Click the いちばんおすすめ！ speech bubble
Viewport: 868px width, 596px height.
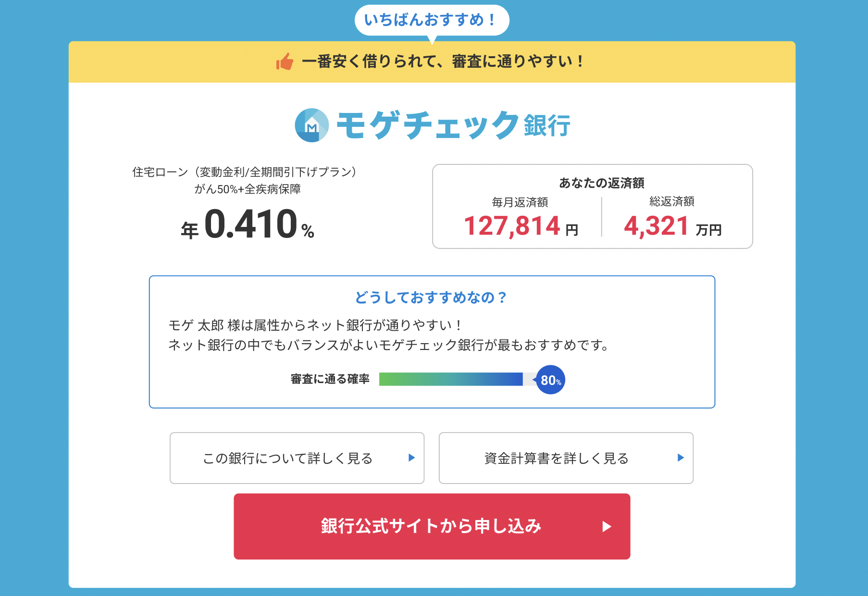click(433, 20)
